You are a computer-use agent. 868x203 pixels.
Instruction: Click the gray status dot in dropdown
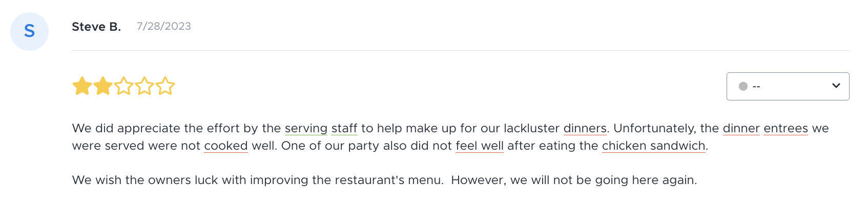[x=743, y=86]
